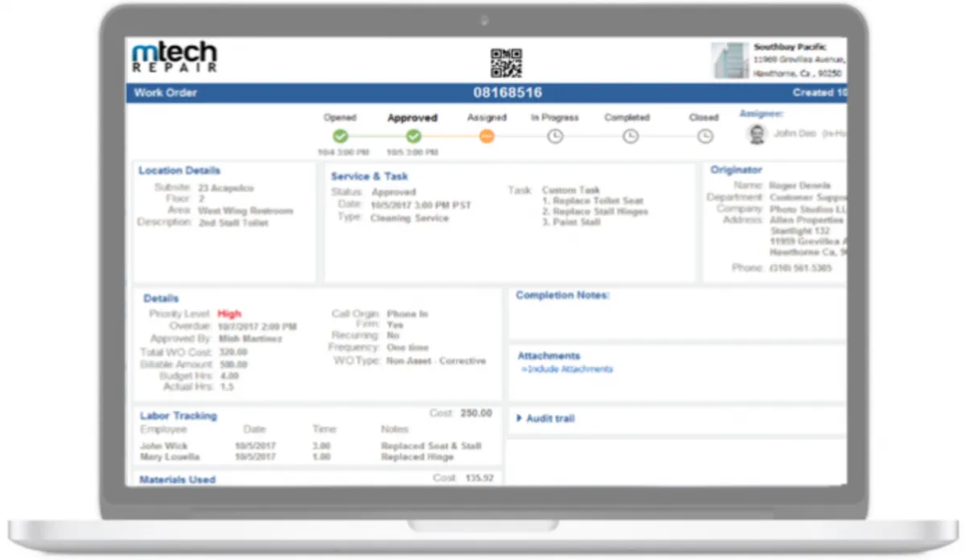Click the Overdue date value
Screen dimensions: 966x560
pos(258,327)
